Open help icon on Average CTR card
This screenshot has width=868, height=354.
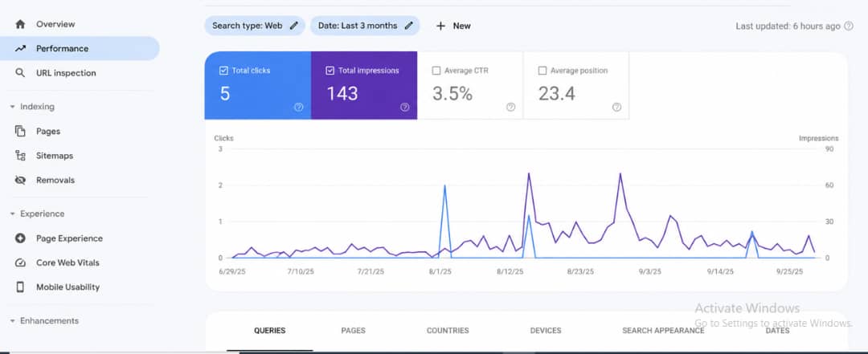click(x=511, y=108)
